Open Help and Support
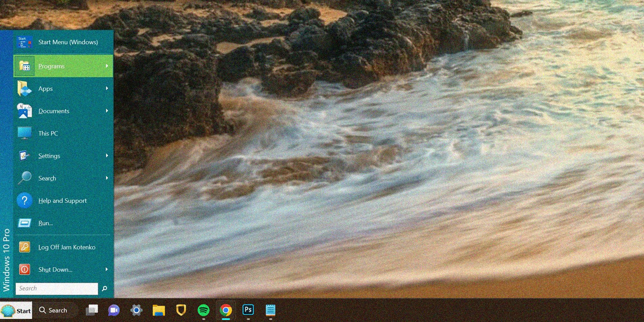644x322 pixels. point(62,201)
